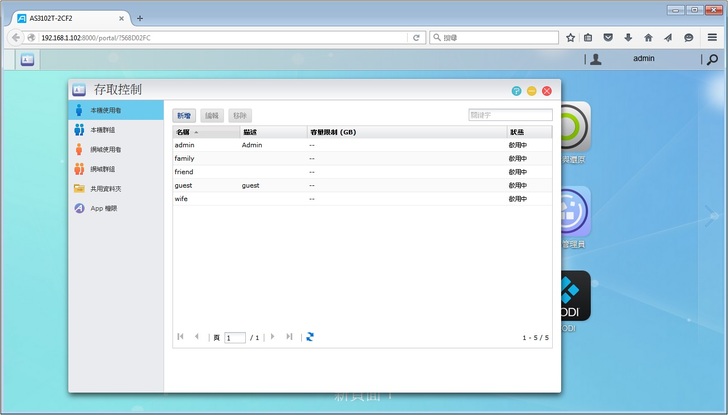Open 網域群組 domain groups in sidebar
The image size is (728, 415).
[104, 169]
